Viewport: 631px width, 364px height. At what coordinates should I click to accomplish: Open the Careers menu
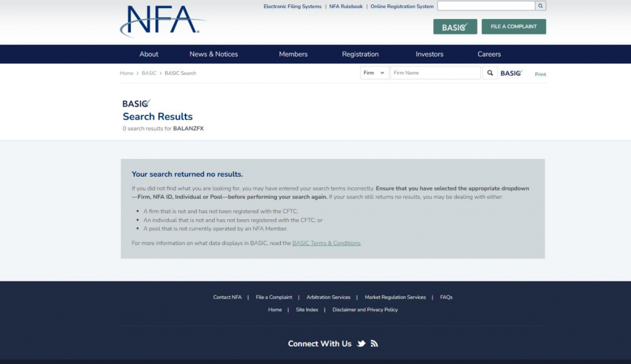click(x=489, y=54)
